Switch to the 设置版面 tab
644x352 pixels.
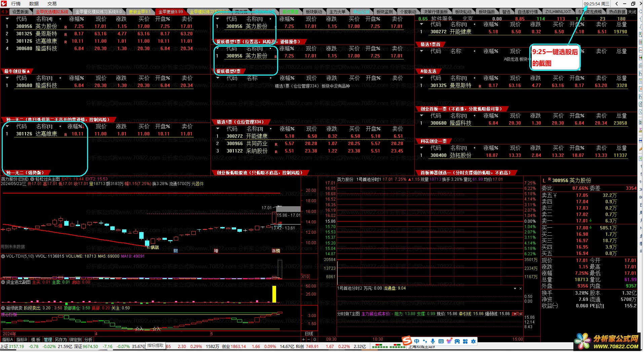(21, 12)
